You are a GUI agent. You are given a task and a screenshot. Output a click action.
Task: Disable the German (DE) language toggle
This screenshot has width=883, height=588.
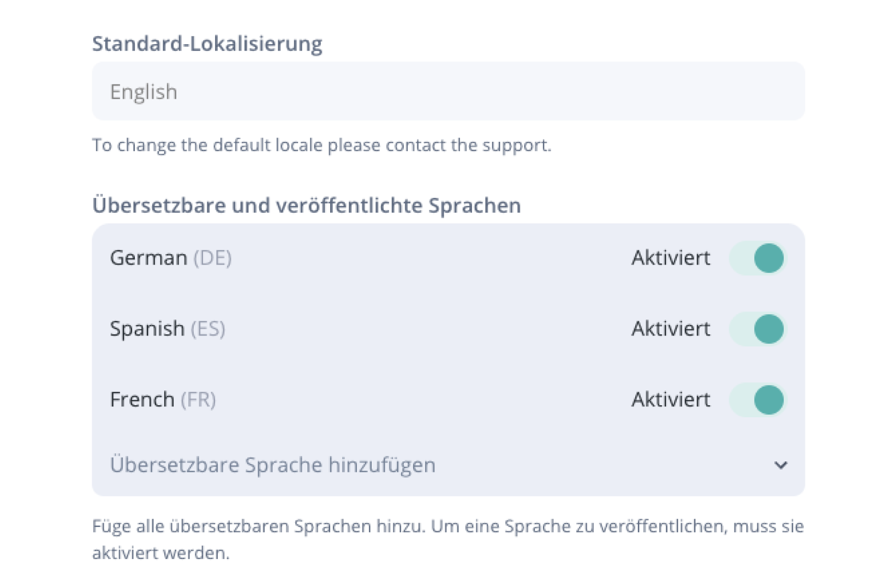coord(757,257)
